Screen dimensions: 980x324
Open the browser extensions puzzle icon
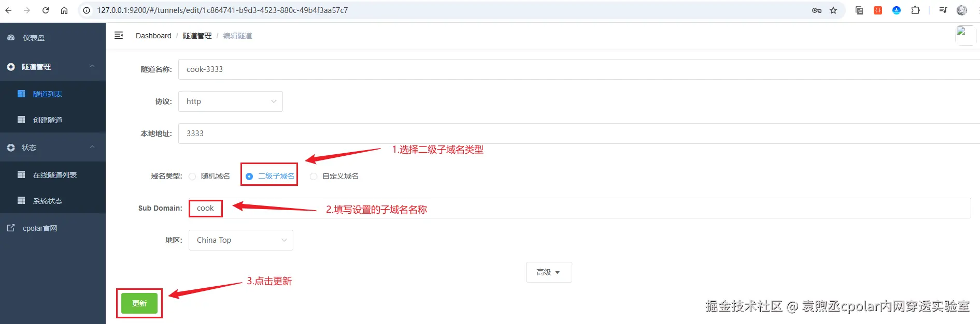pyautogui.click(x=915, y=10)
